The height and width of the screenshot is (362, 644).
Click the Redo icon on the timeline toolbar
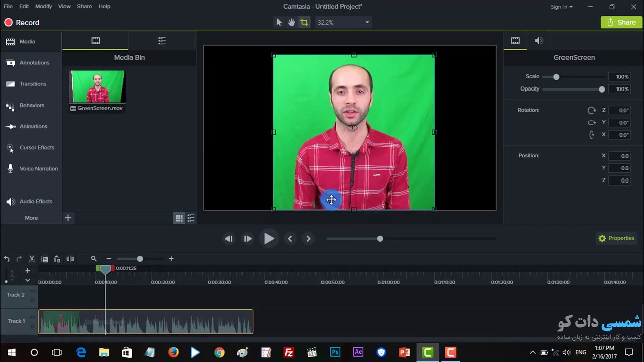click(x=19, y=259)
